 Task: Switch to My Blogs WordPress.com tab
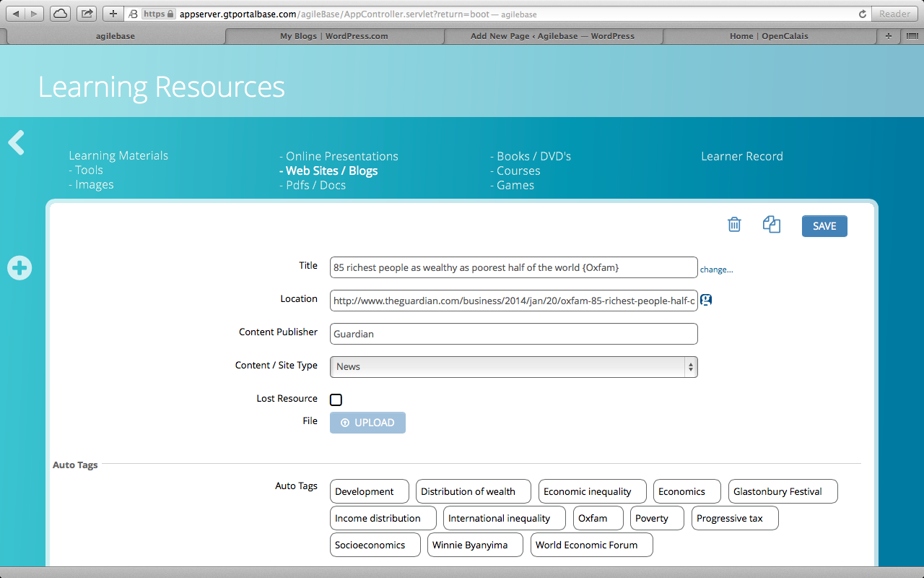tap(334, 36)
